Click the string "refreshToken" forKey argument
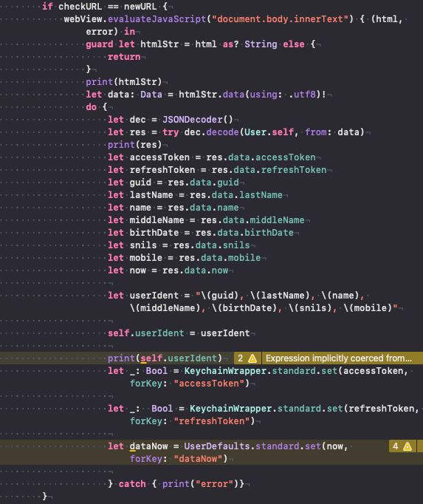The width and height of the screenshot is (423, 504). coord(211,420)
